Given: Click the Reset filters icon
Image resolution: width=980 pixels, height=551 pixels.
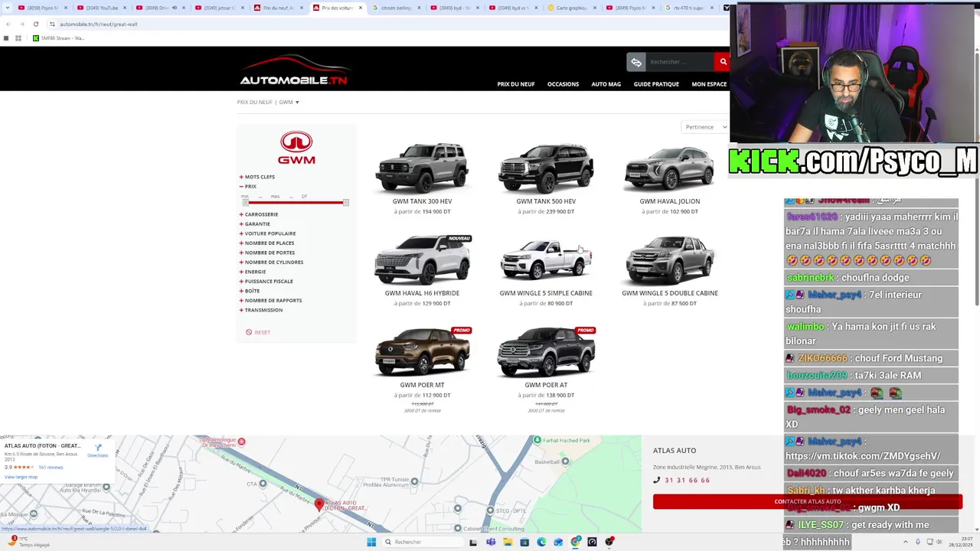Looking at the screenshot, I should coord(249,332).
